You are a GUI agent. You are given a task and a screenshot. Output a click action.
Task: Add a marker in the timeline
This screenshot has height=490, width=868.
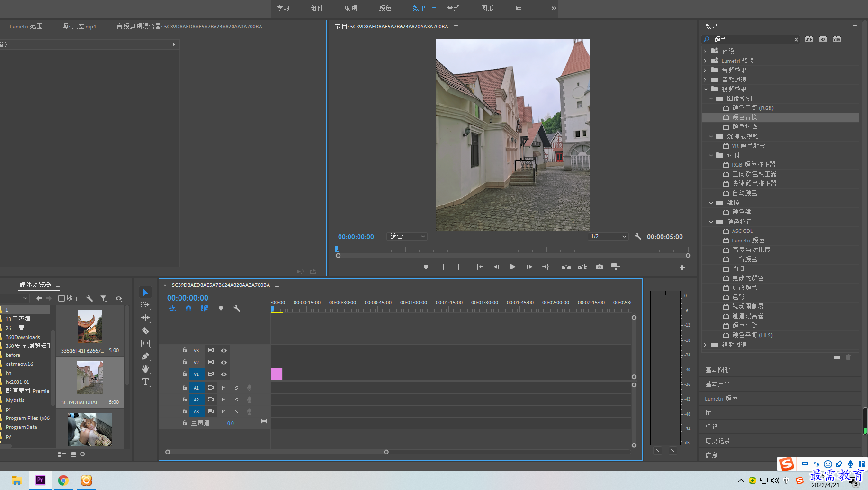pos(221,308)
